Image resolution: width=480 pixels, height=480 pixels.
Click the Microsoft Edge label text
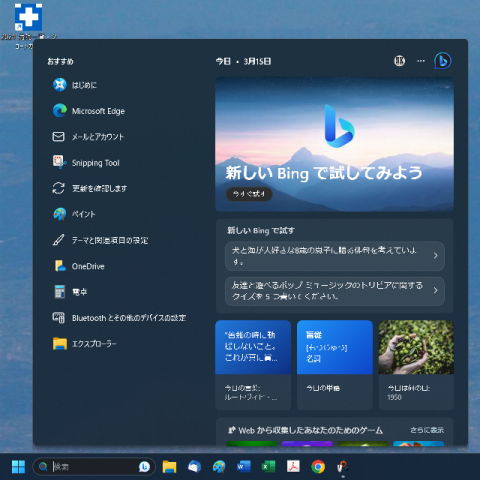[x=98, y=111]
